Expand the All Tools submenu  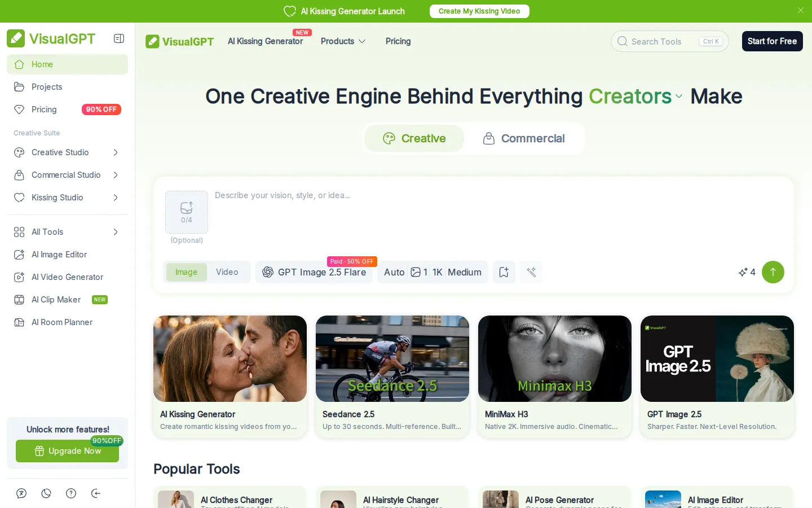pos(67,232)
